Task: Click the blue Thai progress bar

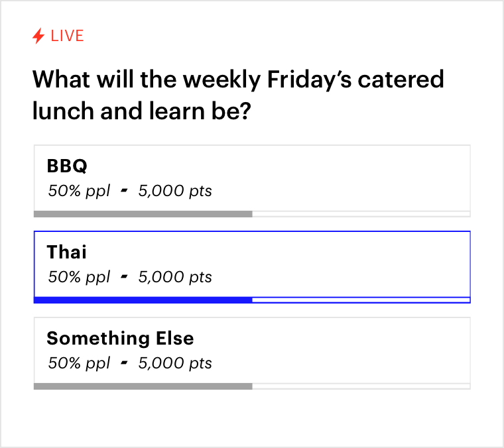Action: coord(143,300)
